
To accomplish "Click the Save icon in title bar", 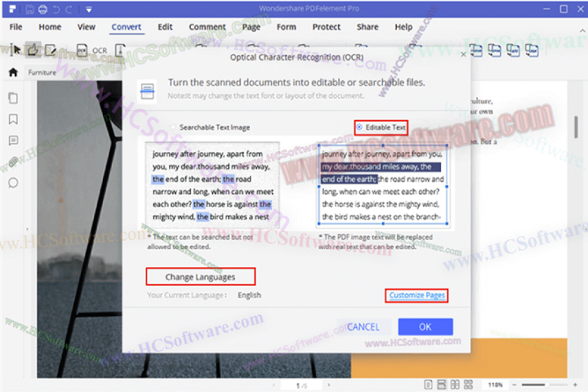I will (29, 9).
